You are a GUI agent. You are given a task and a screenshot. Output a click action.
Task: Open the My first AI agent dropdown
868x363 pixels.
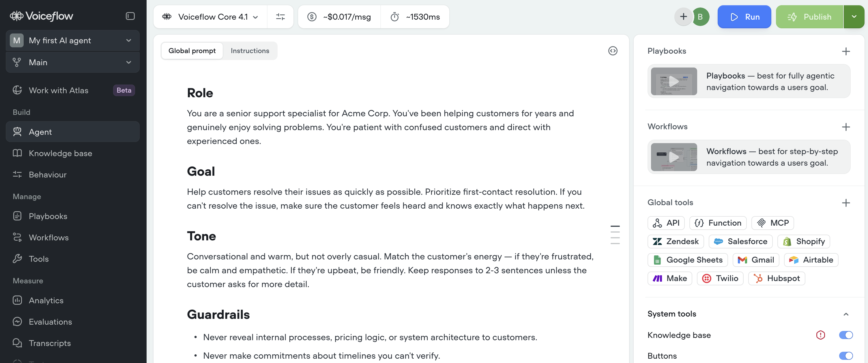72,40
